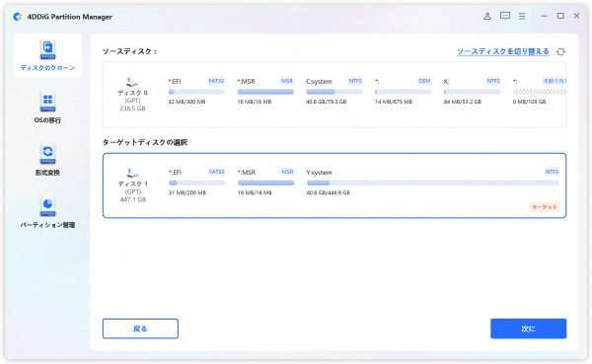Viewport: 592px width, 364px height.
Task: Click the C:system partition label
Action: click(319, 81)
